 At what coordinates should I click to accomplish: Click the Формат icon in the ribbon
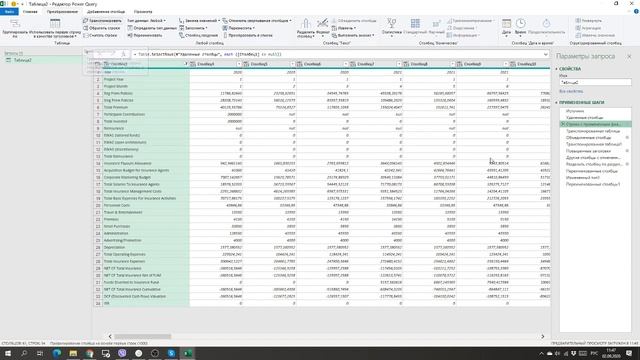(322, 23)
